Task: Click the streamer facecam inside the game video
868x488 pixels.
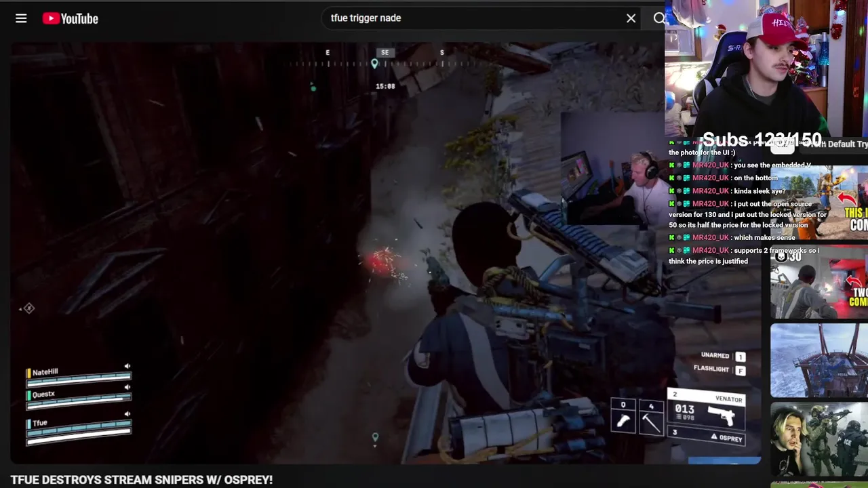Action: coord(612,168)
